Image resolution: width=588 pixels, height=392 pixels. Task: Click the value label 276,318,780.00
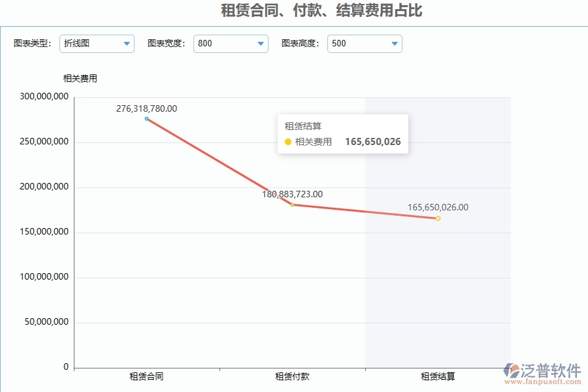(146, 109)
